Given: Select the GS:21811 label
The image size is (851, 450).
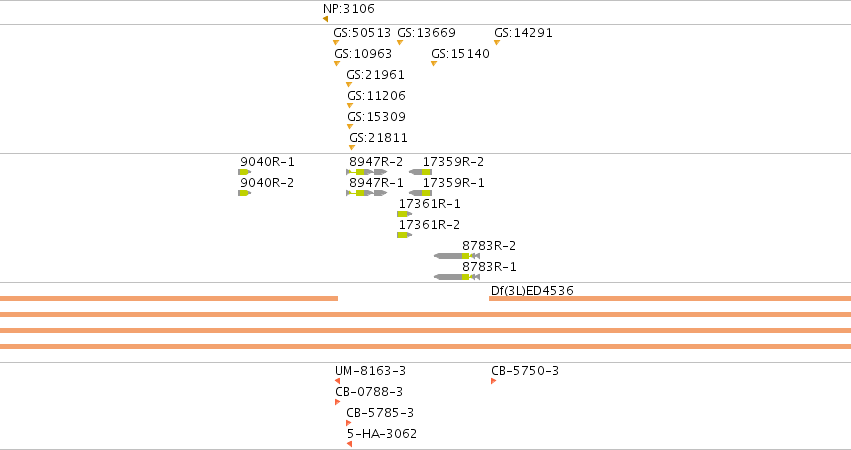Looking at the screenshot, I should [x=378, y=138].
